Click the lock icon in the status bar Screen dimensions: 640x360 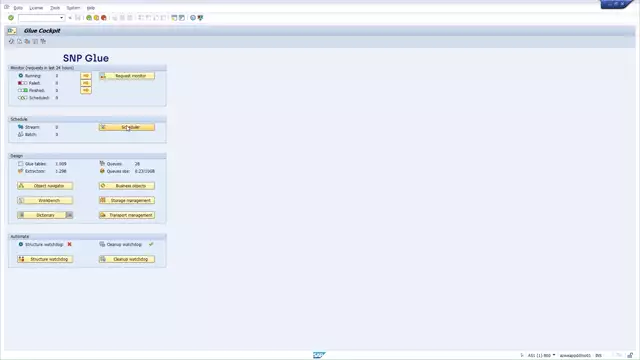click(630, 356)
